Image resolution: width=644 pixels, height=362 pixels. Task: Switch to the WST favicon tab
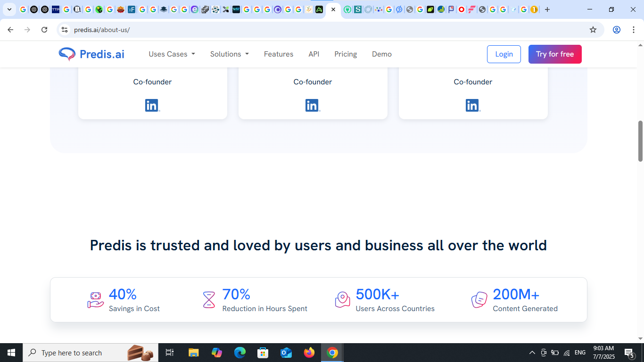(236, 9)
